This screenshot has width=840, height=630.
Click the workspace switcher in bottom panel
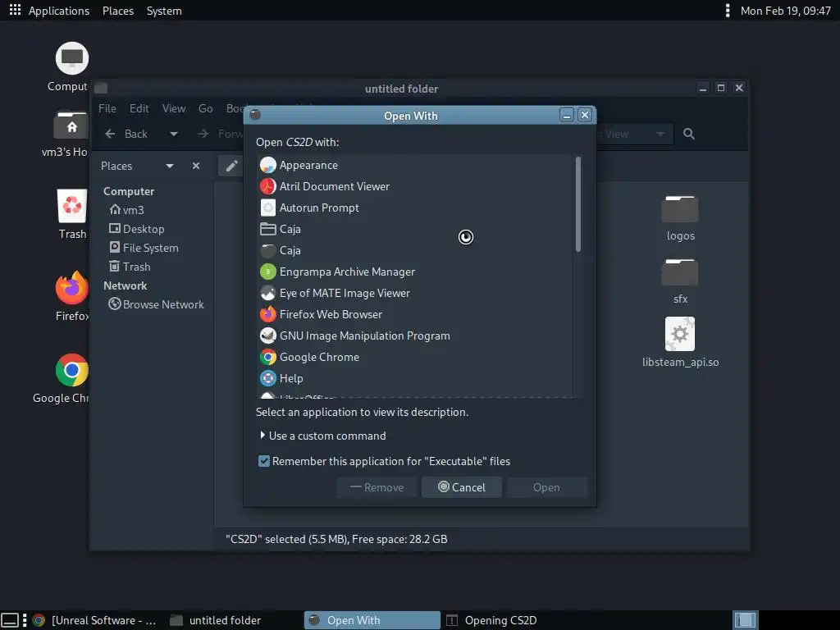pos(745,620)
